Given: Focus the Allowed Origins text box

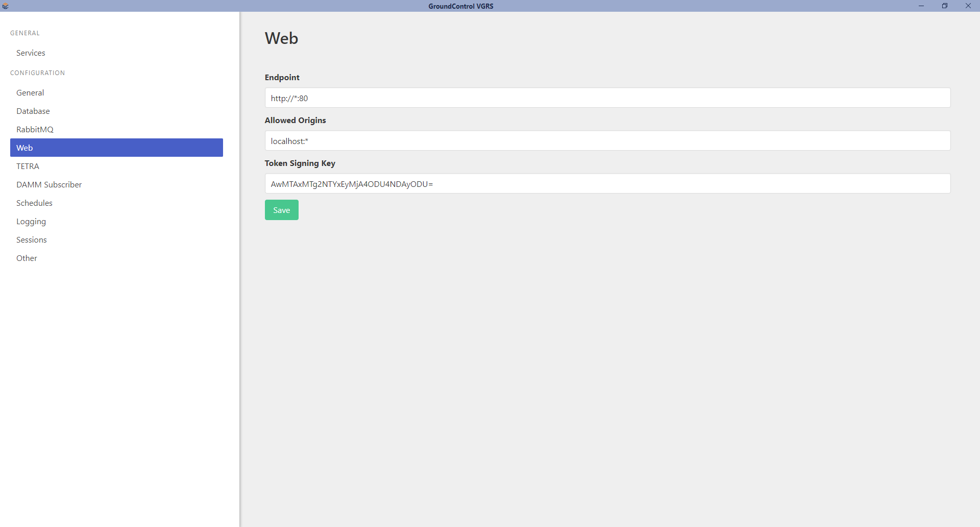Looking at the screenshot, I should (x=607, y=141).
